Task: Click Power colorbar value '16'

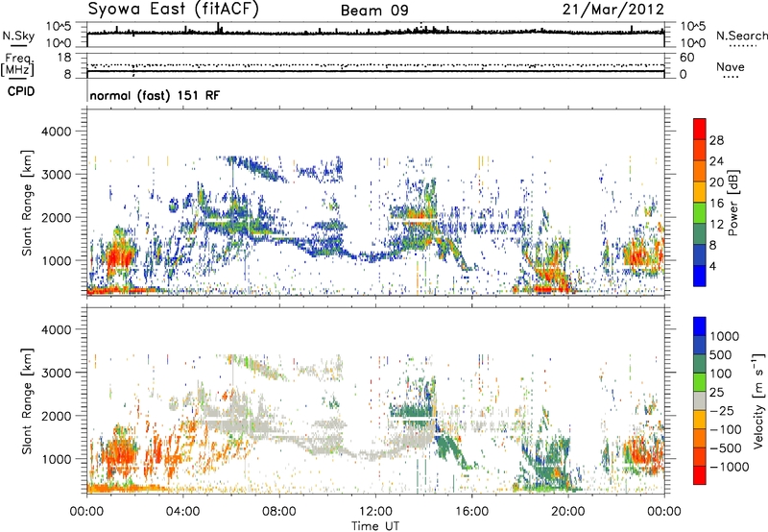Action: pyautogui.click(x=716, y=204)
